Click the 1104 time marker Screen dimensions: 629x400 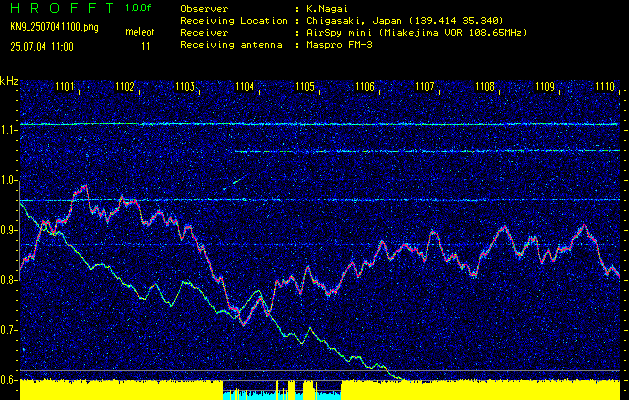(245, 86)
